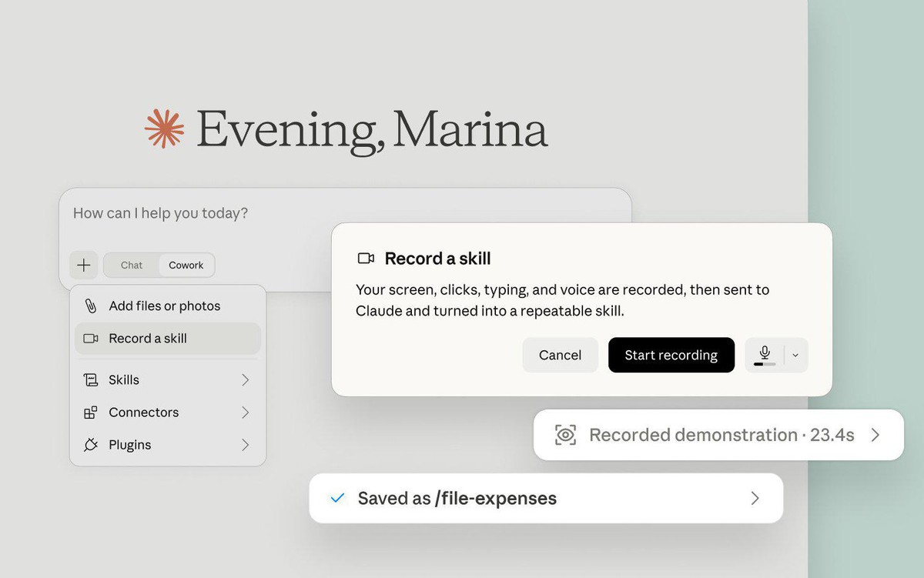The image size is (924, 578).
Task: Click the Start recording button
Action: (671, 355)
